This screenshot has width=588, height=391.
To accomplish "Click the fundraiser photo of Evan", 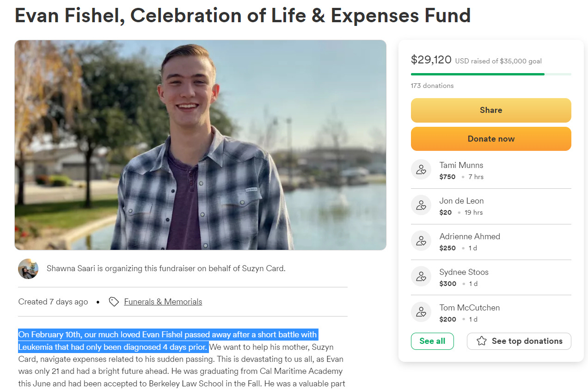I will 201,145.
